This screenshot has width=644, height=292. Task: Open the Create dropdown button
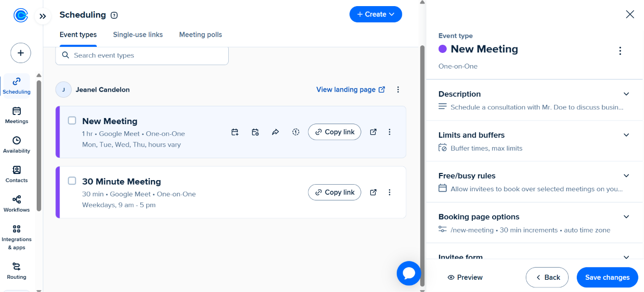[x=376, y=14]
